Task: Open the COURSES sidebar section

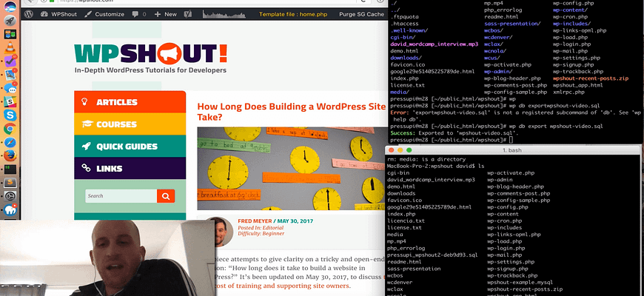Action: 130,124
